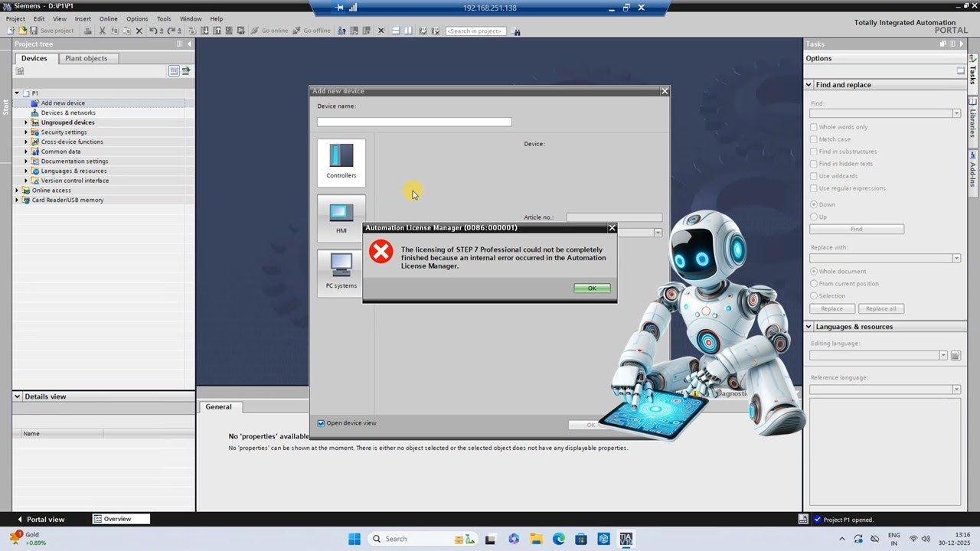
Task: Expand the Languages & resources tree node
Action: [25, 171]
